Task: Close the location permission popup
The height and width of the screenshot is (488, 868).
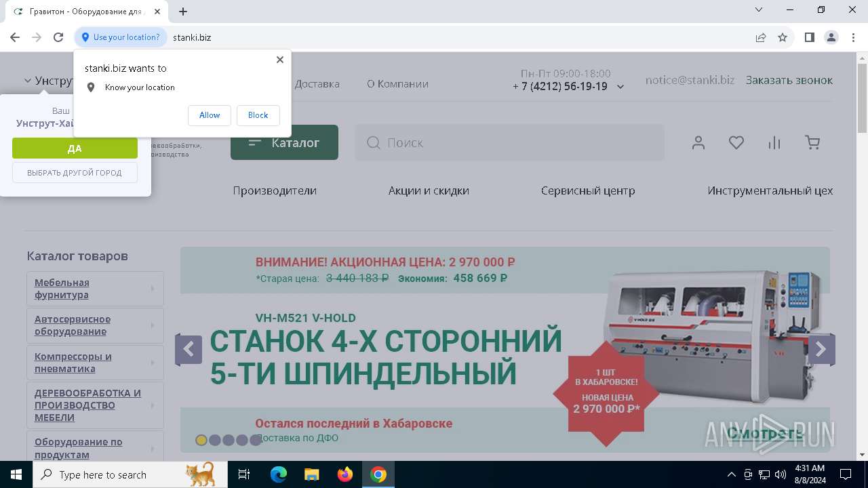Action: tap(280, 60)
